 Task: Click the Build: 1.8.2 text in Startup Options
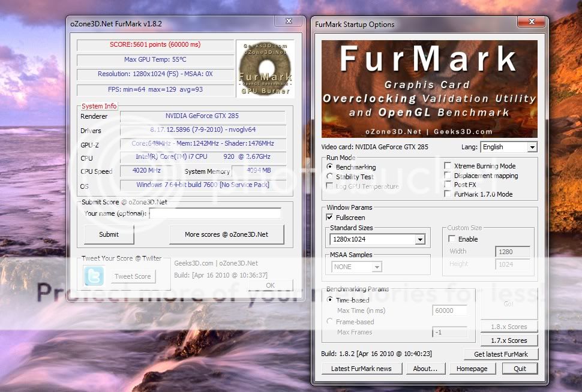point(376,354)
